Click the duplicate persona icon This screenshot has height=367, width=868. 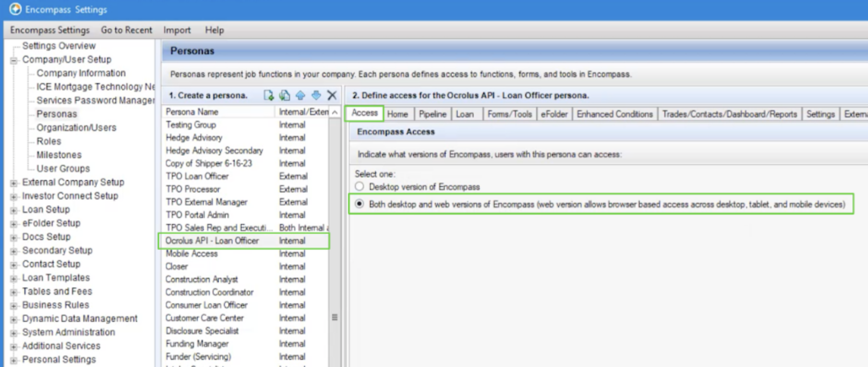(285, 95)
